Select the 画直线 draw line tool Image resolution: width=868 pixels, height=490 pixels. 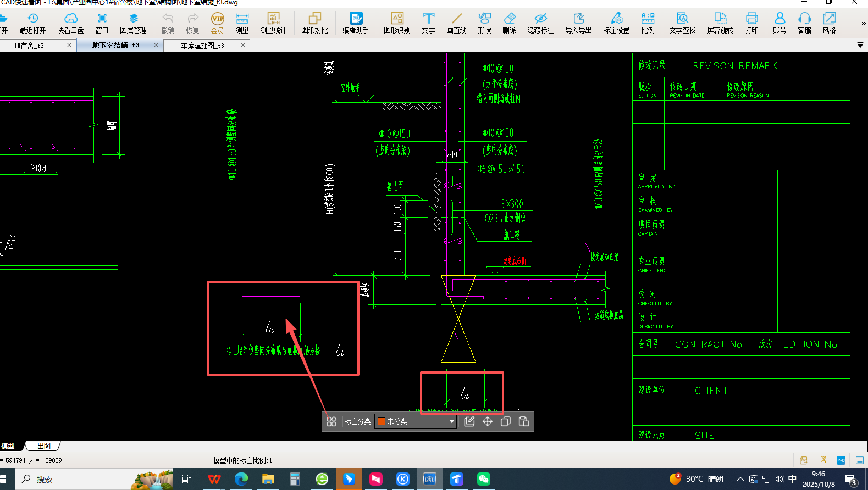click(456, 23)
